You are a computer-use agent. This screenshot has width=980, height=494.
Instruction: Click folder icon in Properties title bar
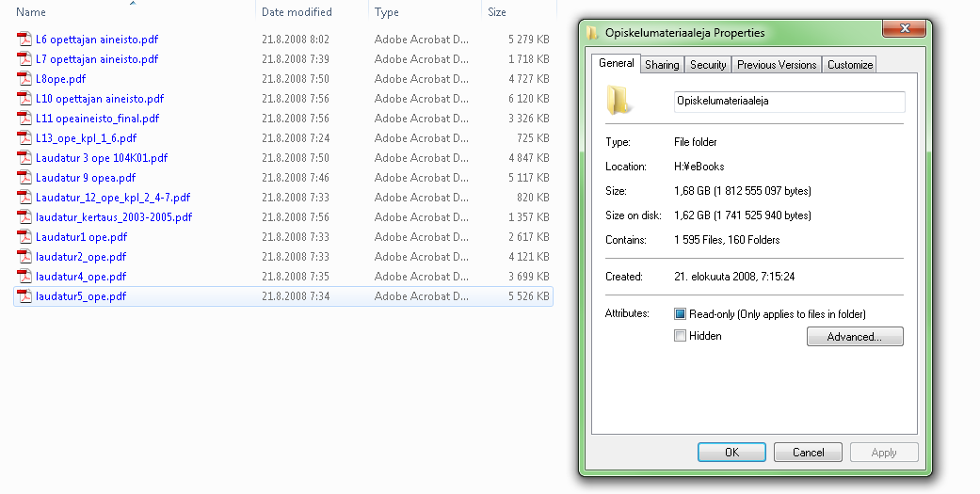coord(592,33)
